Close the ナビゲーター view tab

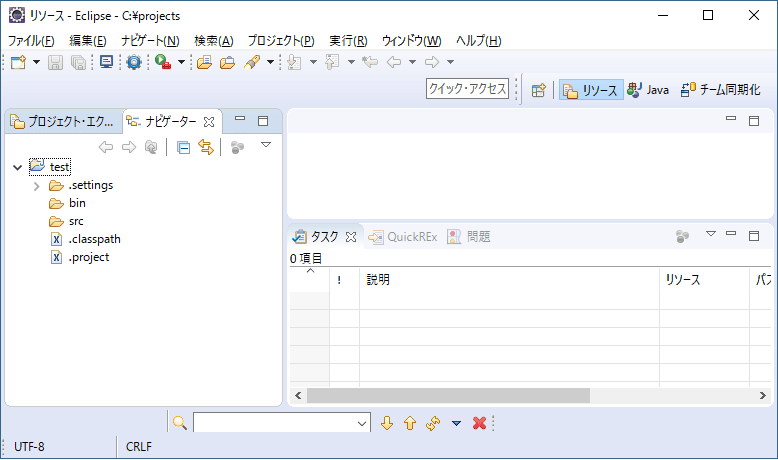pos(209,122)
